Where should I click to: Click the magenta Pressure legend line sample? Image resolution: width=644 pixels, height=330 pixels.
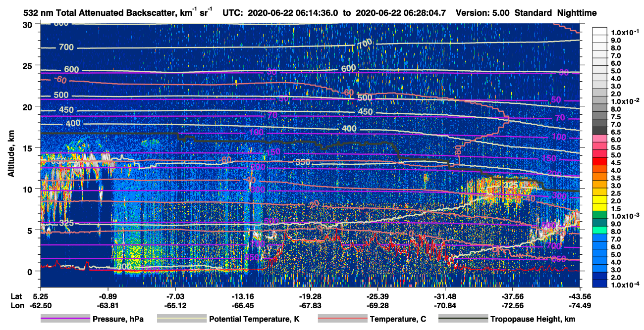65,319
